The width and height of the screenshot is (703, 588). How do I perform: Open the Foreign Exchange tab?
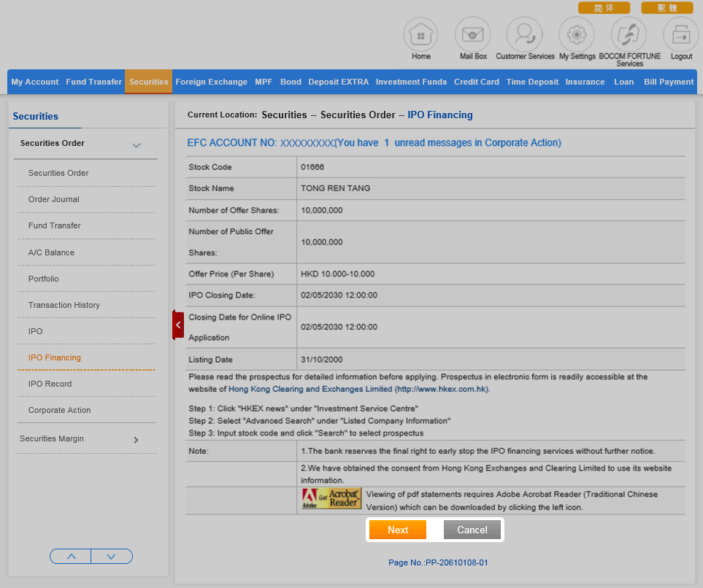point(211,82)
